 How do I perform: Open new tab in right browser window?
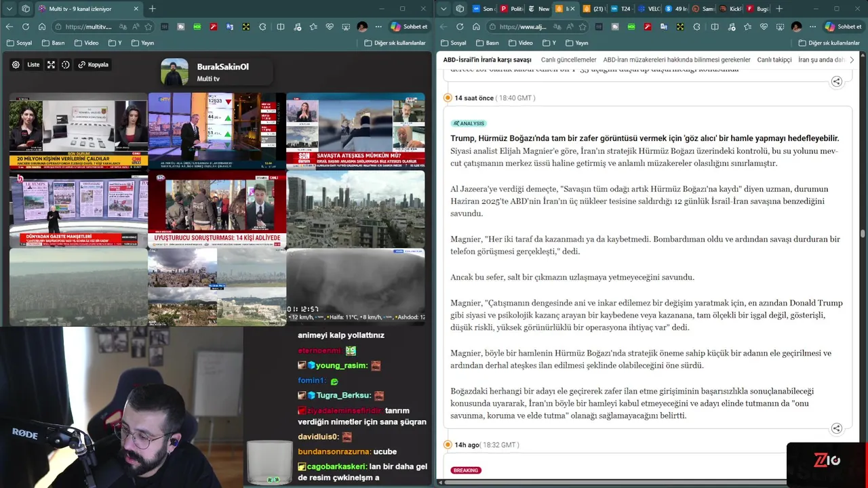(x=779, y=9)
